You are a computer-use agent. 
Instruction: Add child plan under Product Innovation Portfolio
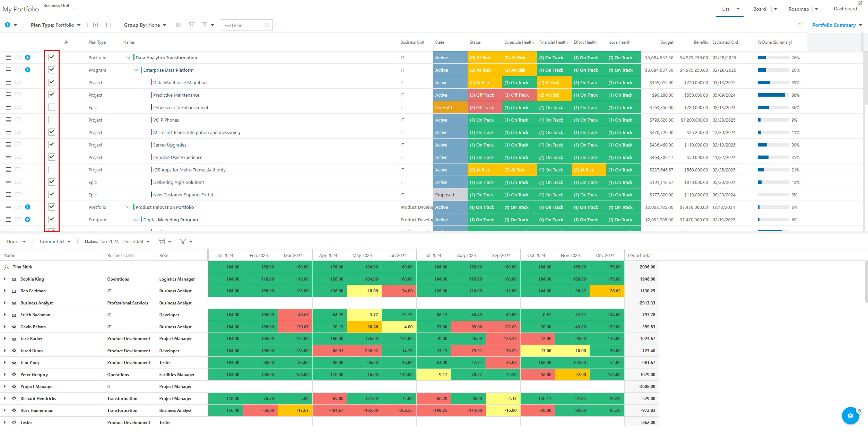tap(28, 207)
